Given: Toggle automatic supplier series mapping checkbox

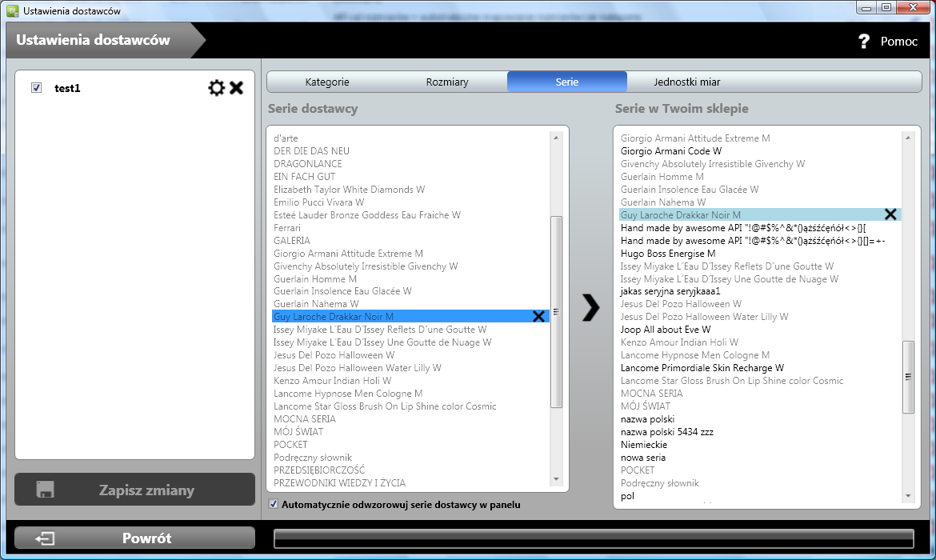Looking at the screenshot, I should coord(274,505).
